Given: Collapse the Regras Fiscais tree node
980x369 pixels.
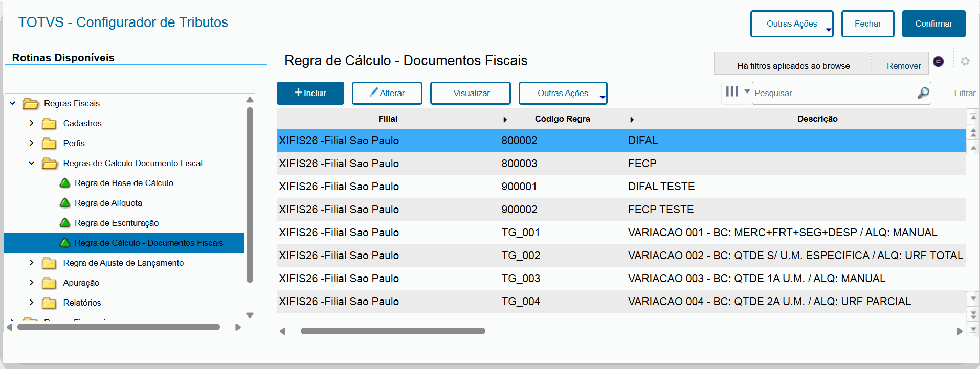Looking at the screenshot, I should tap(12, 103).
